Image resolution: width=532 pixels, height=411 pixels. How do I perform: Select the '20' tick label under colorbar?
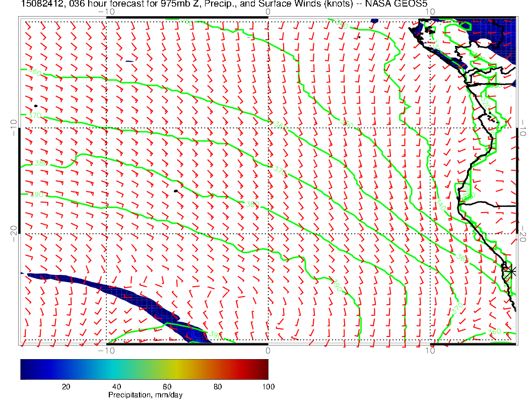coord(65,386)
